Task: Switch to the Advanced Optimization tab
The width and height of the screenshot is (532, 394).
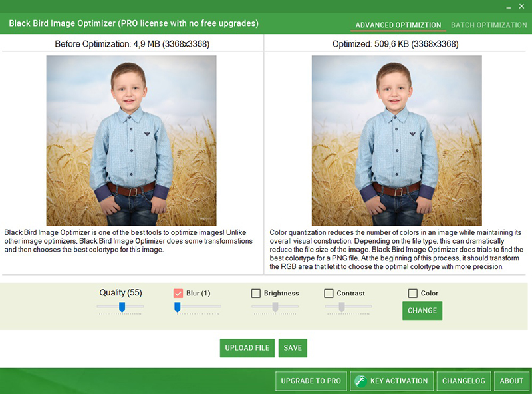Action: click(x=398, y=25)
